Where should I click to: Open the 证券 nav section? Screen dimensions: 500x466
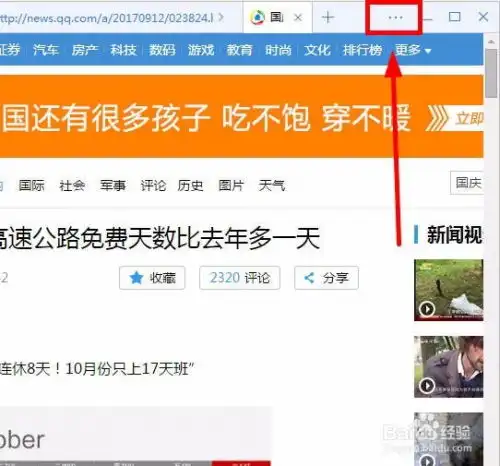point(10,50)
